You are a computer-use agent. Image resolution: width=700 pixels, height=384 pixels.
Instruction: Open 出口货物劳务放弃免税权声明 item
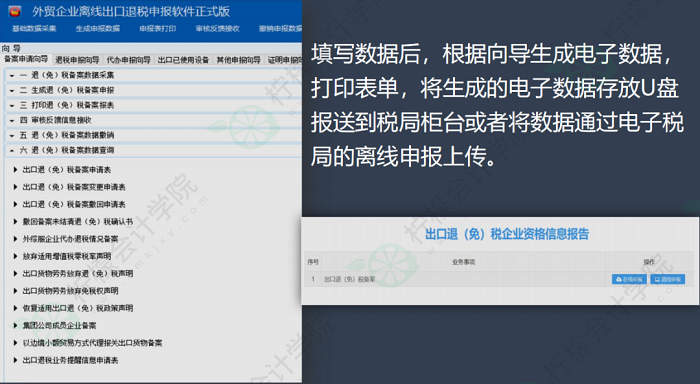pyautogui.click(x=70, y=291)
